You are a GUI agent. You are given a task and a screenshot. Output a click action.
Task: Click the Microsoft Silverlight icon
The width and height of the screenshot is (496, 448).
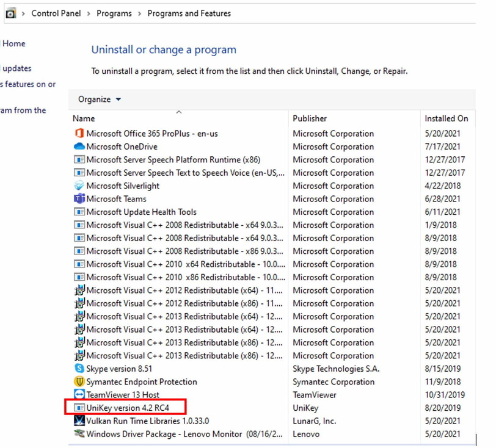click(79, 186)
